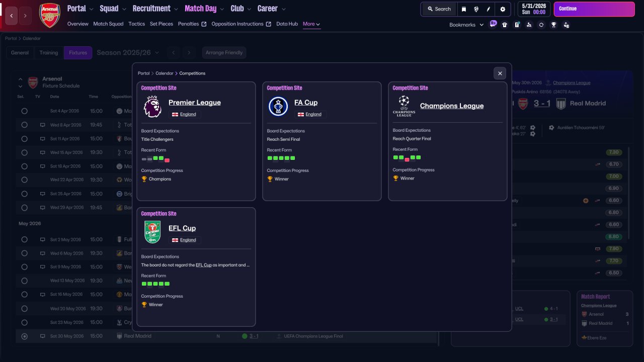Open the 9+ messages inbox icon
Viewport: 644px width, 362px height.
tap(493, 24)
